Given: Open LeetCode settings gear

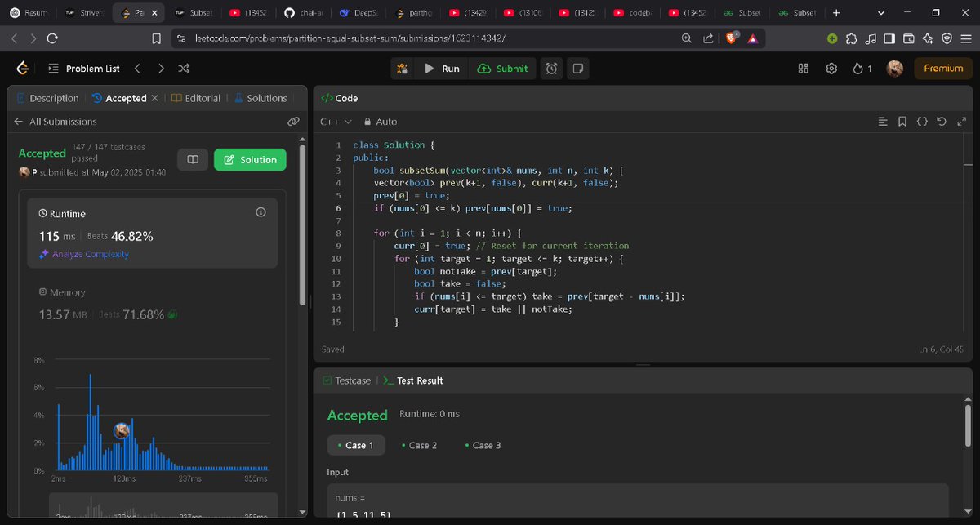Looking at the screenshot, I should tap(831, 69).
